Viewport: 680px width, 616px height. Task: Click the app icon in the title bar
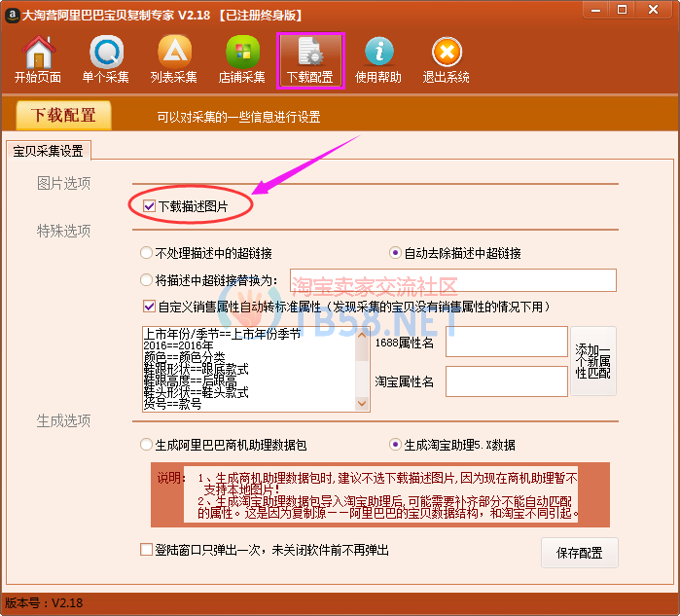click(12, 13)
